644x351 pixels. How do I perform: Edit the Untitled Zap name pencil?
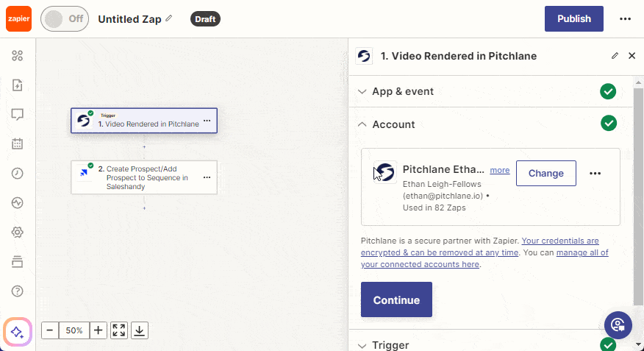coord(169,18)
